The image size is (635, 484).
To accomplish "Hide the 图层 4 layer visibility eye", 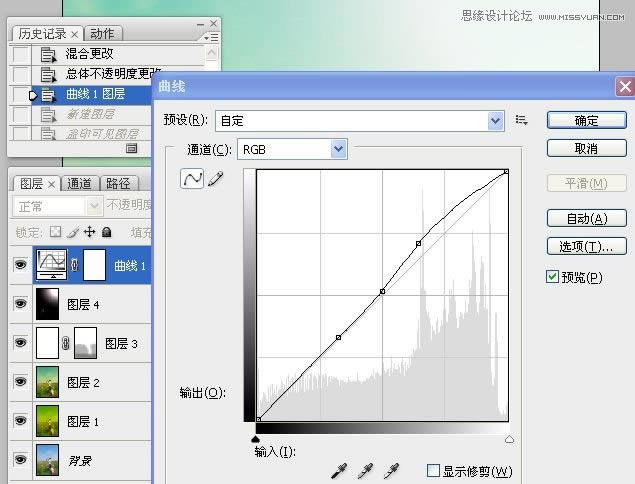I will pyautogui.click(x=20, y=303).
